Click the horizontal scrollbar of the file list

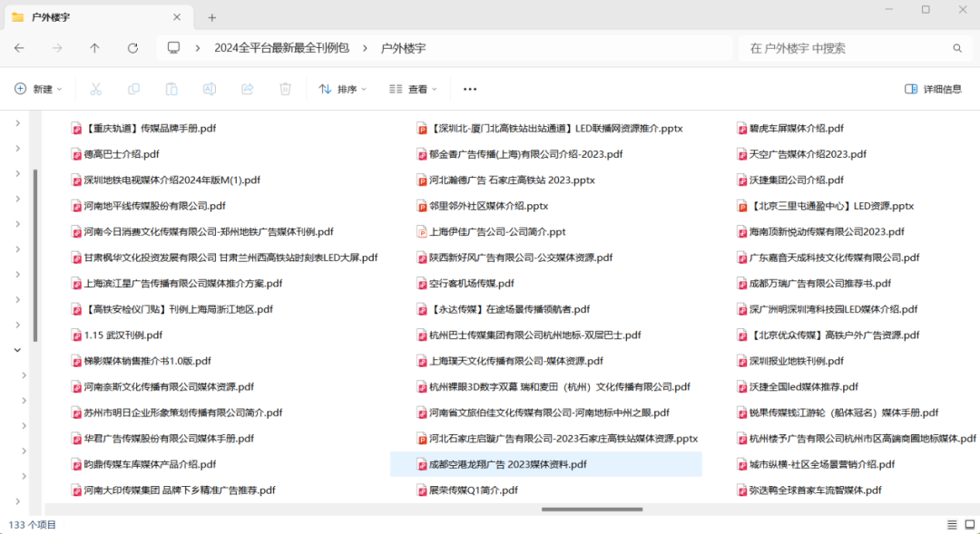pyautogui.click(x=592, y=510)
